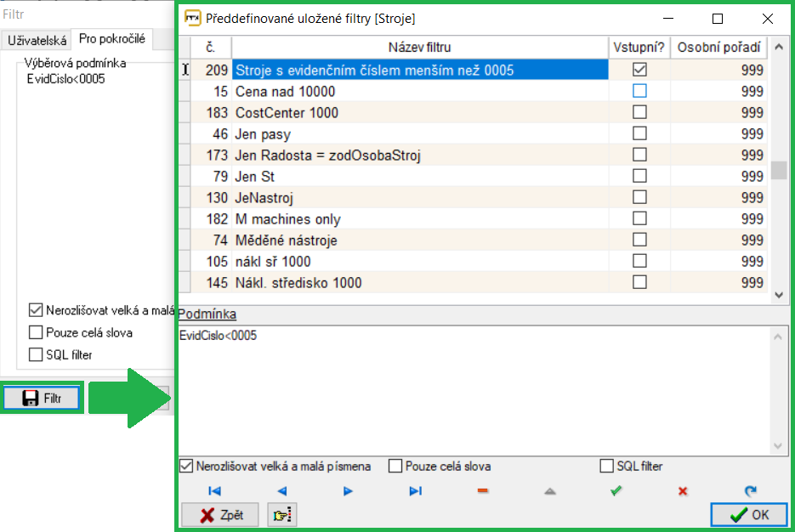
Task: Select the Pro pokročilé tab
Action: [111, 38]
